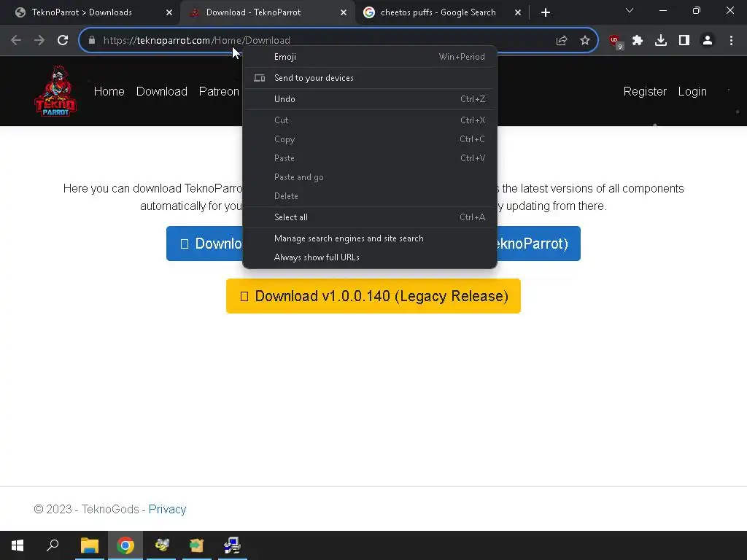747x560 pixels.
Task: Open the Chrome three-dot menu
Action: pyautogui.click(x=731, y=41)
